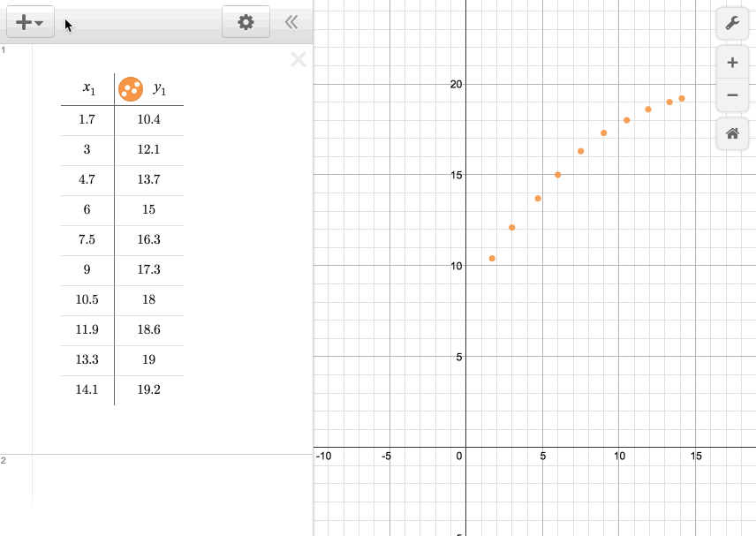Delete the table with the X icon
Viewport: 756px width, 536px height.
click(x=299, y=60)
